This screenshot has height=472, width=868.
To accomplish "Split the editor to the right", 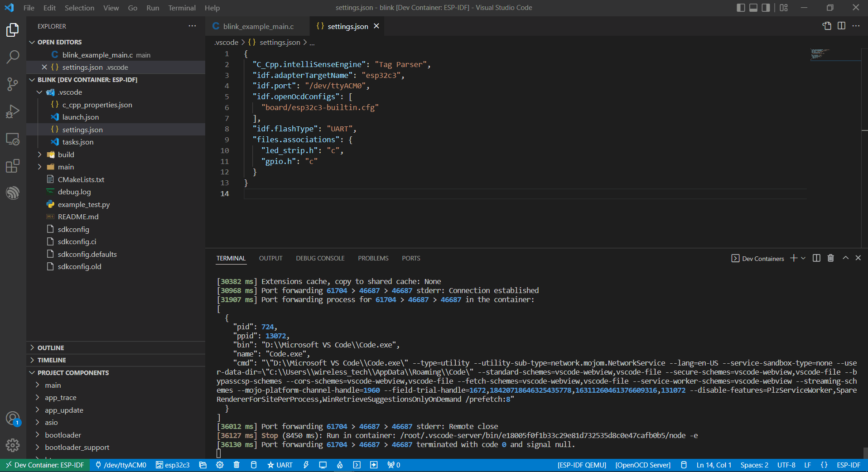I will pyautogui.click(x=841, y=26).
